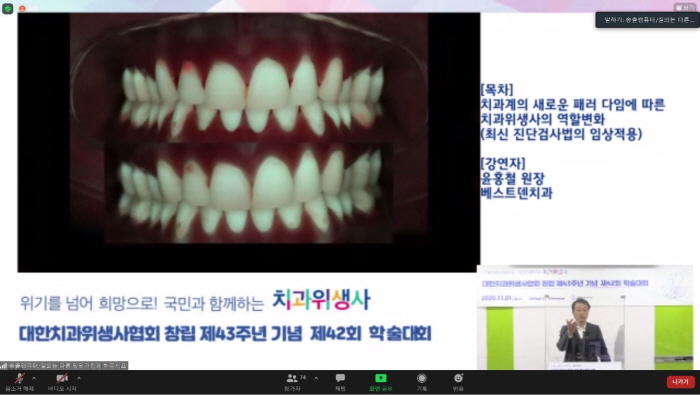This screenshot has width=700, height=395.
Task: Click the green share screen icon
Action: point(380,378)
